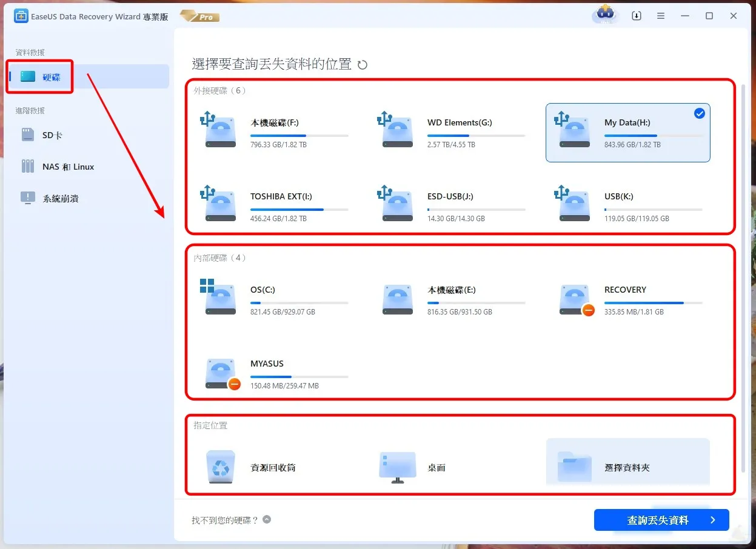Click the 外接硬碟（6）section heading
This screenshot has width=756, height=549.
220,91
